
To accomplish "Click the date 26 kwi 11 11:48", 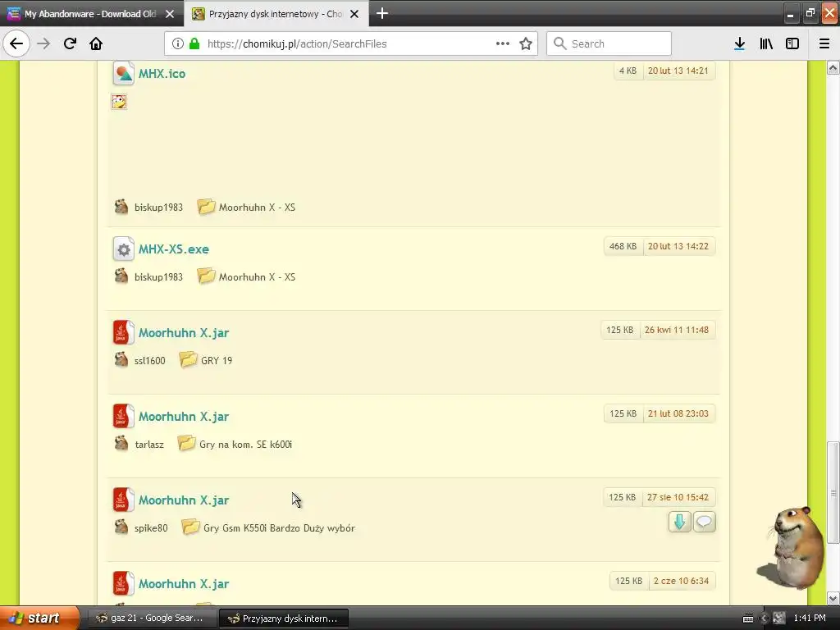I will (677, 330).
